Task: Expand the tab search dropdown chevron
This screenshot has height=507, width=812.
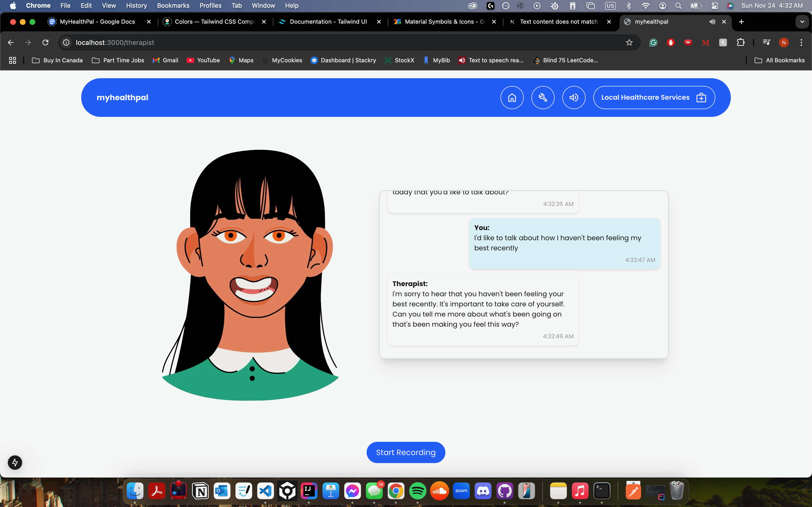Action: tap(802, 22)
